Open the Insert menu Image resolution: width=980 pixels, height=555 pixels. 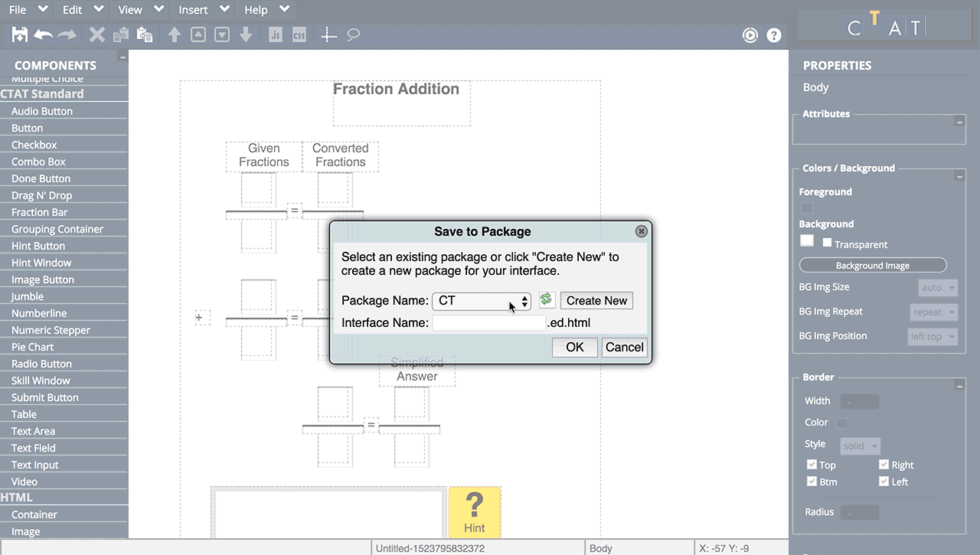[193, 10]
